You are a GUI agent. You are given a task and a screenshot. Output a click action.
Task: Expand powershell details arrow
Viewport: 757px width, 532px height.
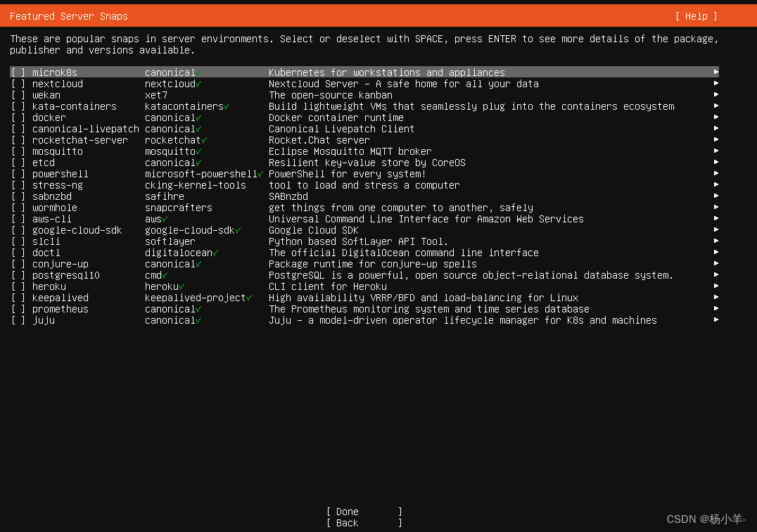[716, 173]
